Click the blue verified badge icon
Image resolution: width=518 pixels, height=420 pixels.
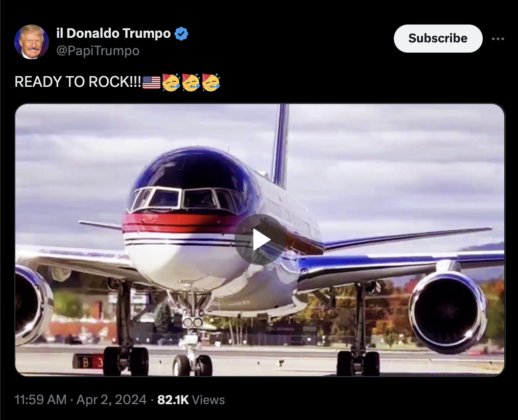(181, 34)
